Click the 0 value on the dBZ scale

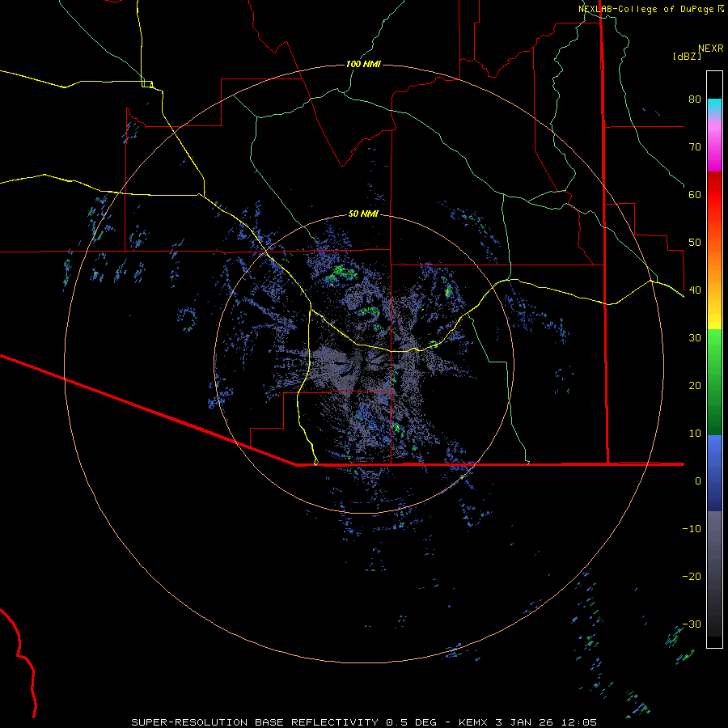(698, 481)
